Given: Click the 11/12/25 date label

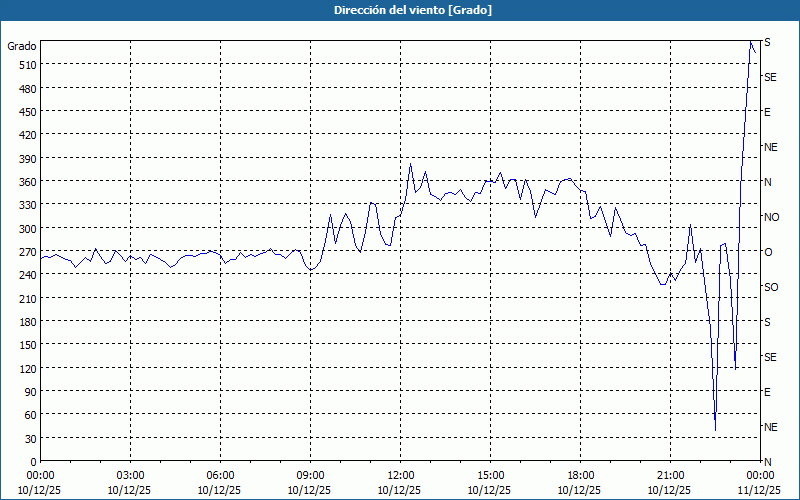Looking at the screenshot, I should 759,490.
